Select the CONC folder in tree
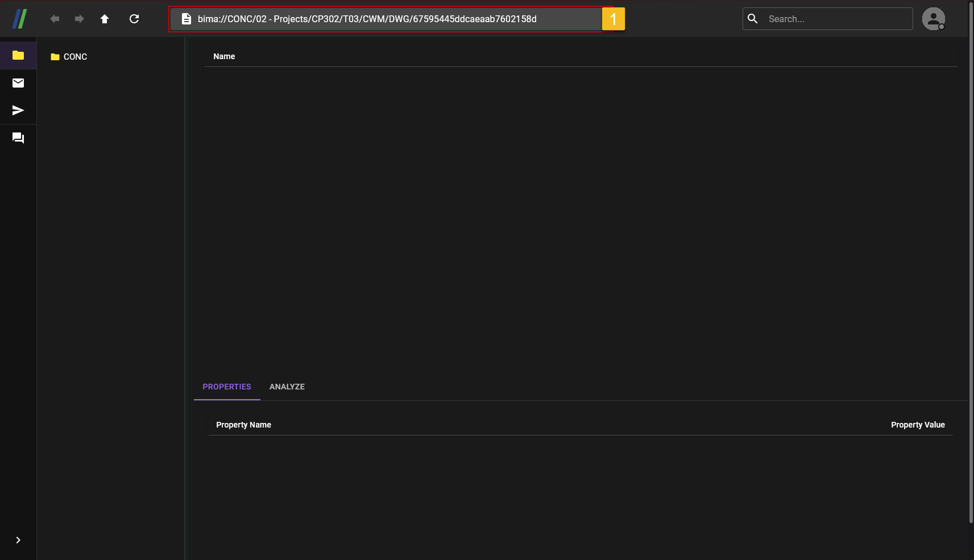The width and height of the screenshot is (974, 560). point(75,57)
